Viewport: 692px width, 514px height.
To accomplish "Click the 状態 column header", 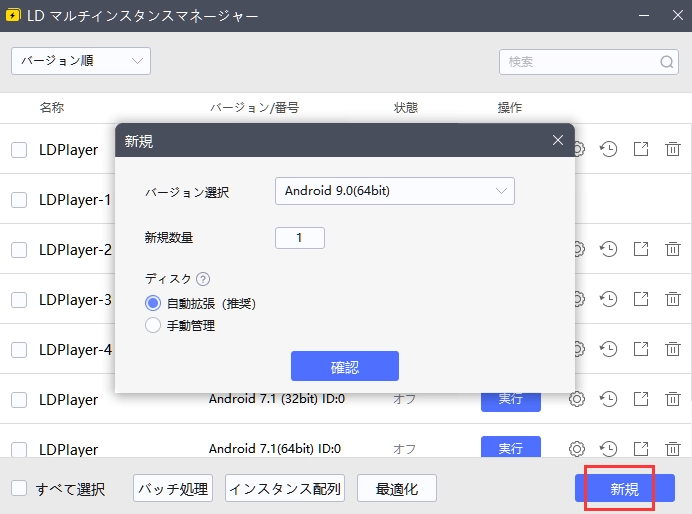I will pos(406,107).
